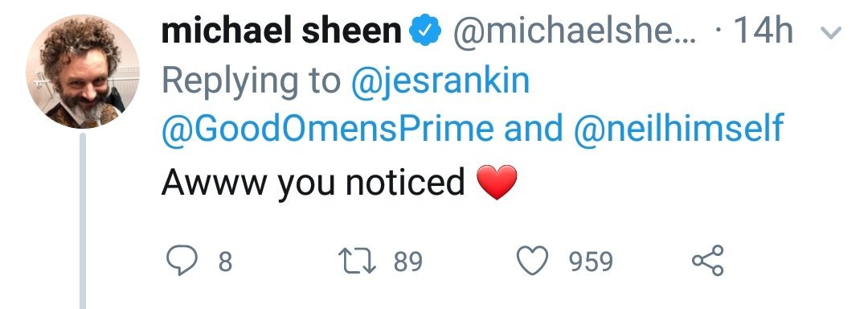868x309 pixels.
Task: Click the reply count 8
Action: (224, 262)
